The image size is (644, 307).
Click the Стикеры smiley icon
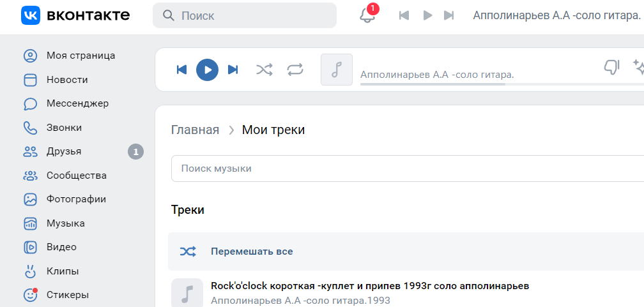pyautogui.click(x=31, y=295)
